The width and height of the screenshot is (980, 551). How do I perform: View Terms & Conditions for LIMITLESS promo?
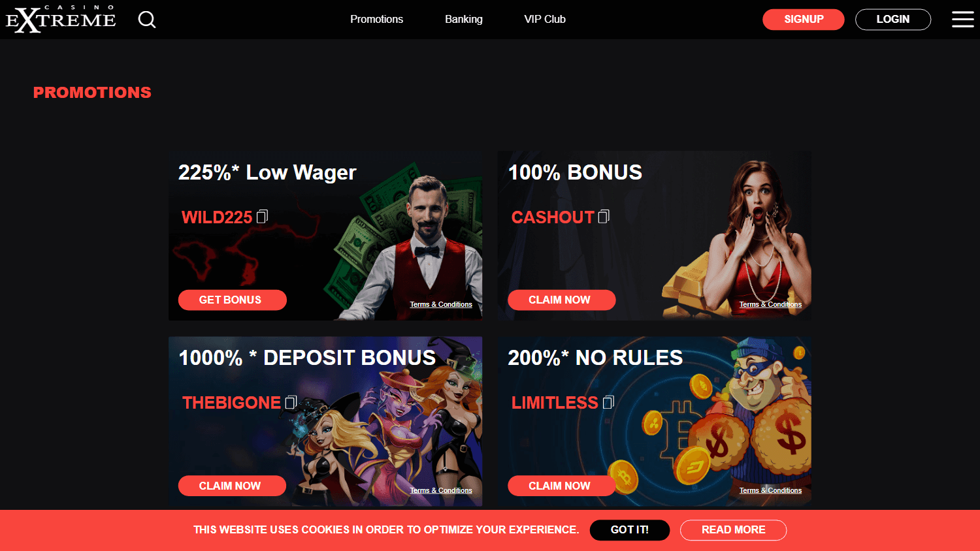770,490
